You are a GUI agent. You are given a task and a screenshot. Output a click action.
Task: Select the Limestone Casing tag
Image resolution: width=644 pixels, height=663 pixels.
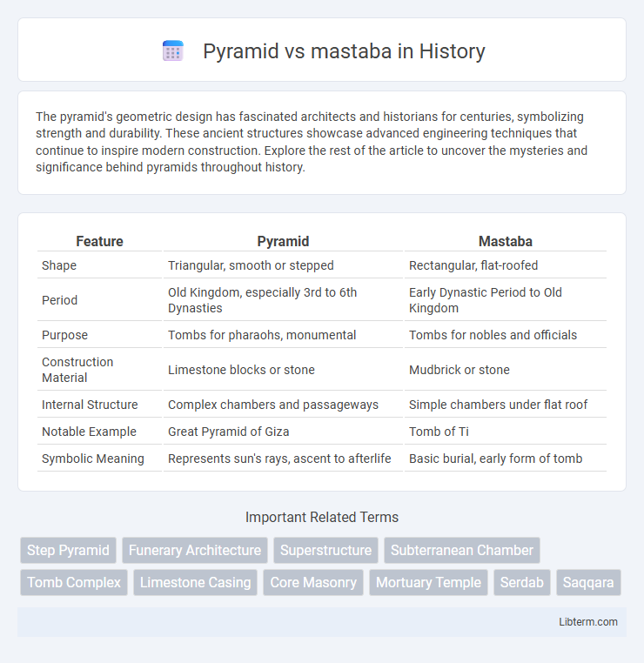pyautogui.click(x=195, y=582)
